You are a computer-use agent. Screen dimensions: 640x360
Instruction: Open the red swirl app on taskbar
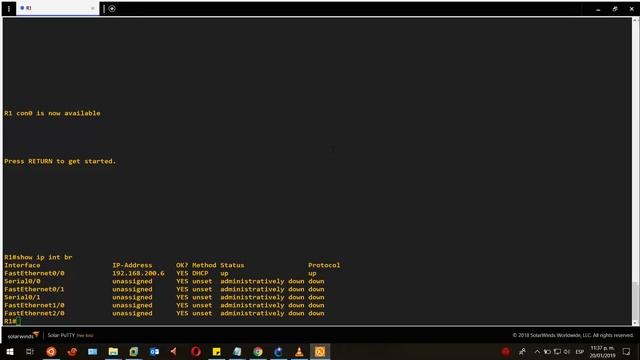[72, 351]
